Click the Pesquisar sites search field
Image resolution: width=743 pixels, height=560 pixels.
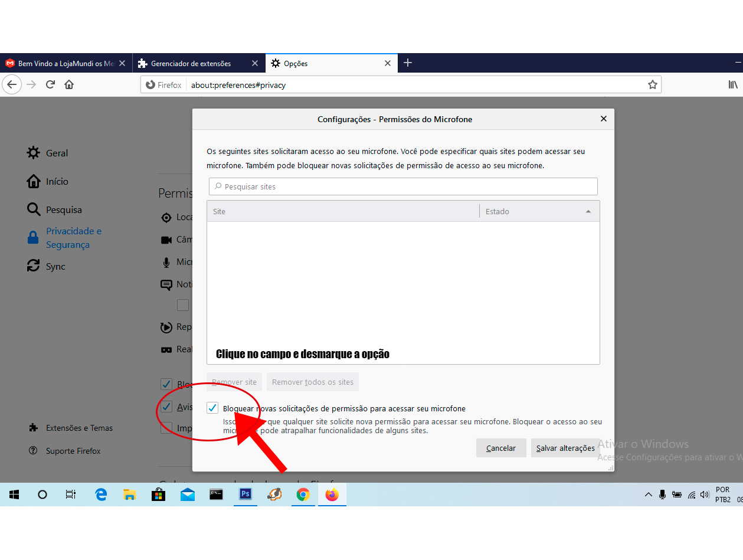point(403,186)
